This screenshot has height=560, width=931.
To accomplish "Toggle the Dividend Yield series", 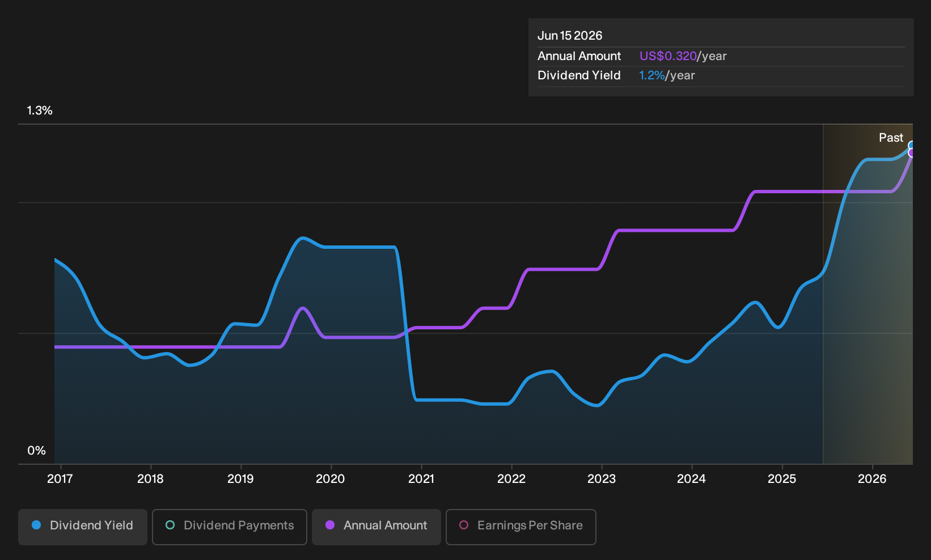I will tap(83, 527).
